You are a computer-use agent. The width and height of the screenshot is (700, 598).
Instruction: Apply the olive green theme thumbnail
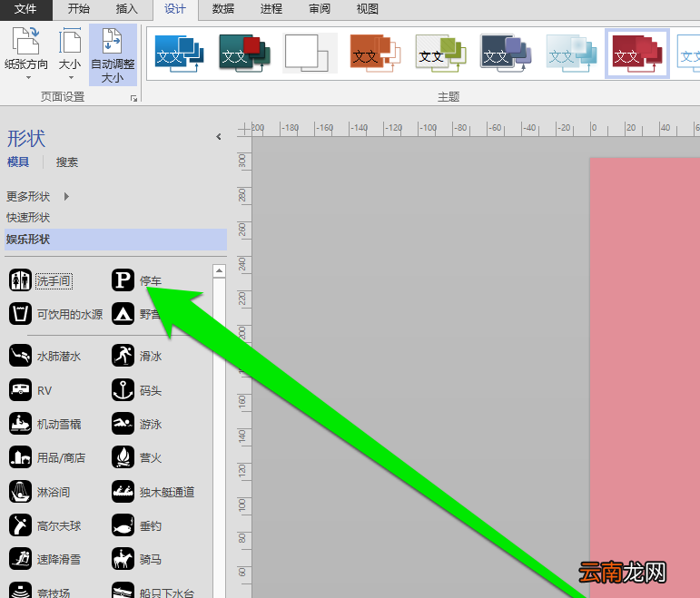(x=440, y=54)
